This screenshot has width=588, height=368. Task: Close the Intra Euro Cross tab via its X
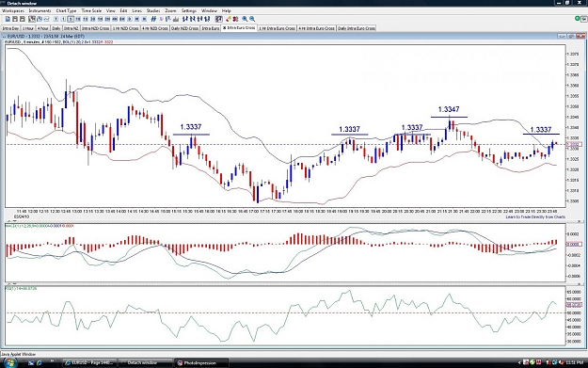(x=224, y=27)
